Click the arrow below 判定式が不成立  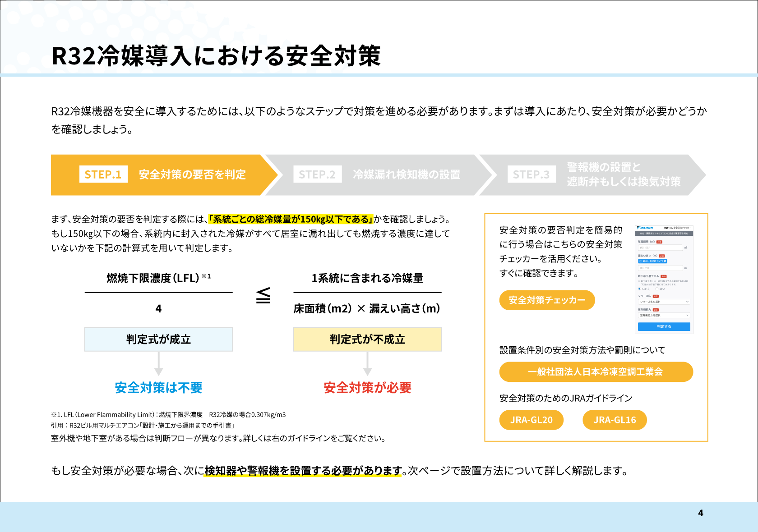coord(367,364)
